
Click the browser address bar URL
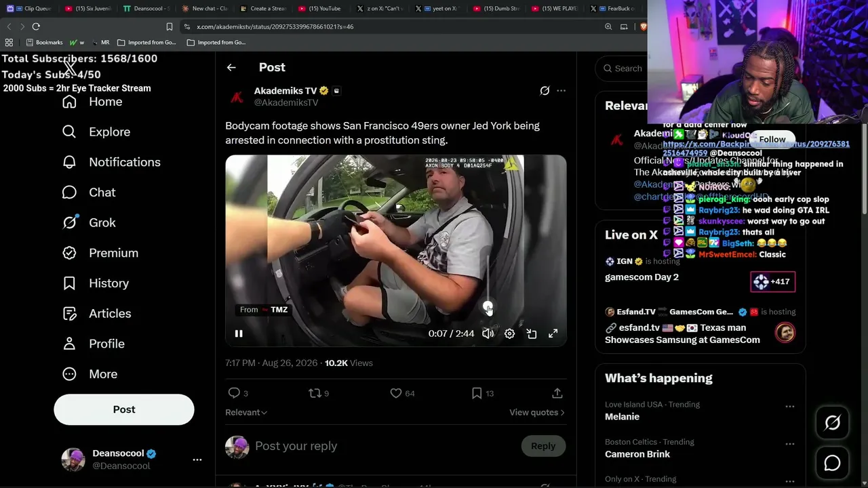pyautogui.click(x=275, y=26)
